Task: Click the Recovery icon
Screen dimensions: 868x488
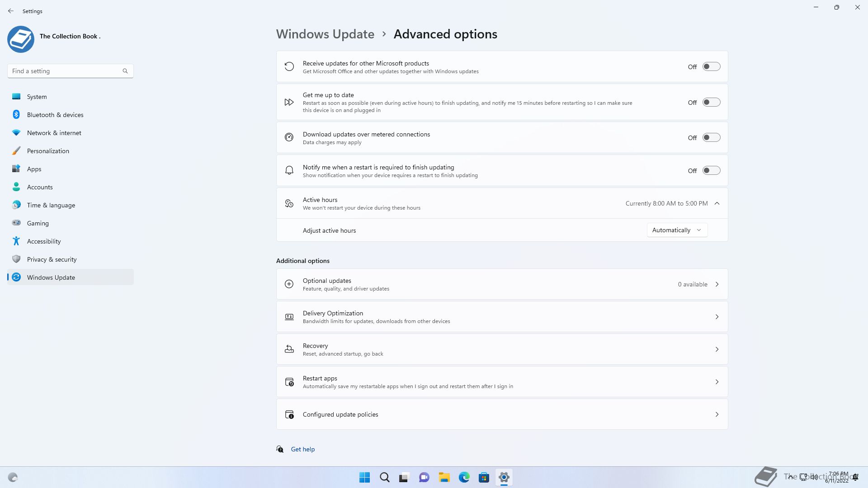Action: coord(289,349)
